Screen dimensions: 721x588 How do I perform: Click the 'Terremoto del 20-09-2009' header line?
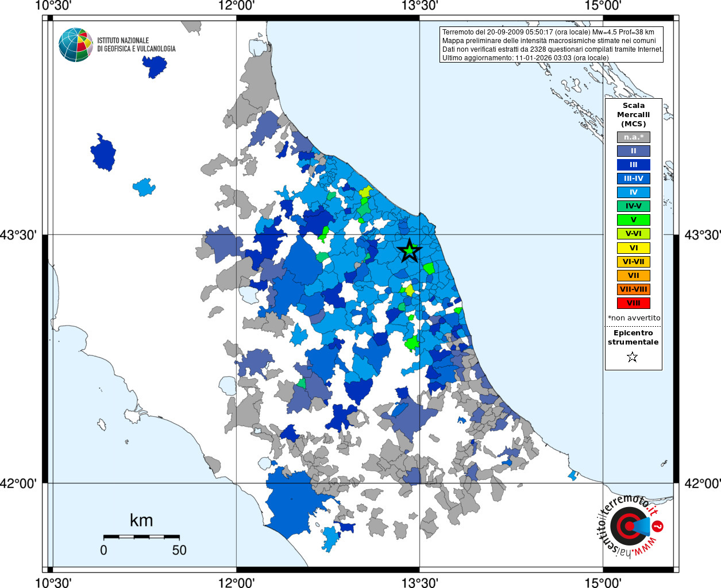click(x=548, y=32)
